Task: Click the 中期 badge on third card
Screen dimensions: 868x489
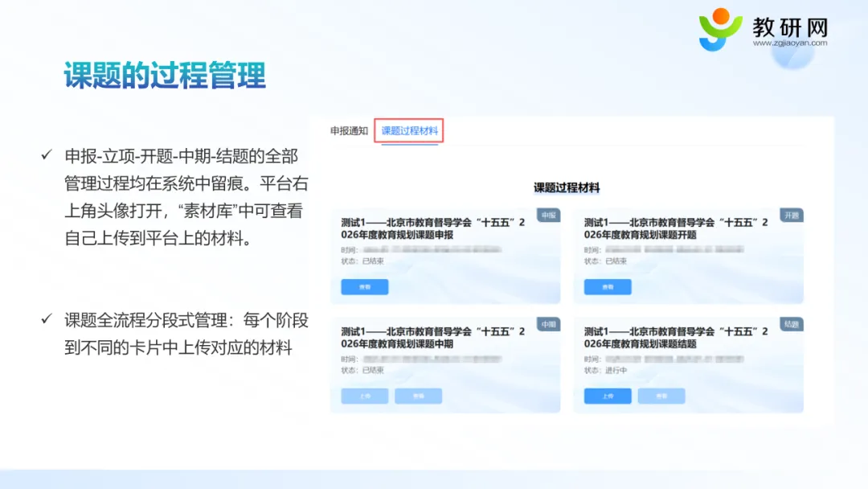Action: pyautogui.click(x=549, y=324)
